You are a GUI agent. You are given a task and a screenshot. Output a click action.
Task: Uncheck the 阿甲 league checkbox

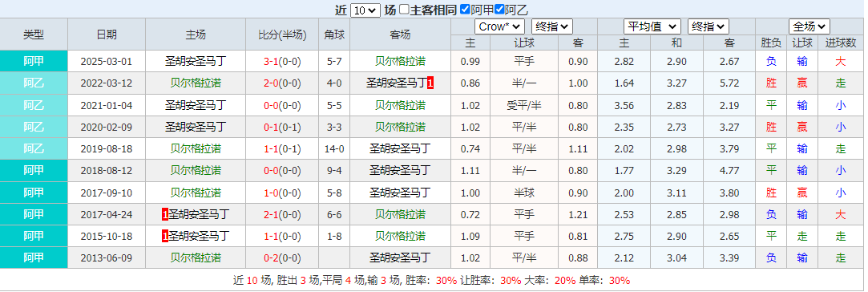(465, 10)
